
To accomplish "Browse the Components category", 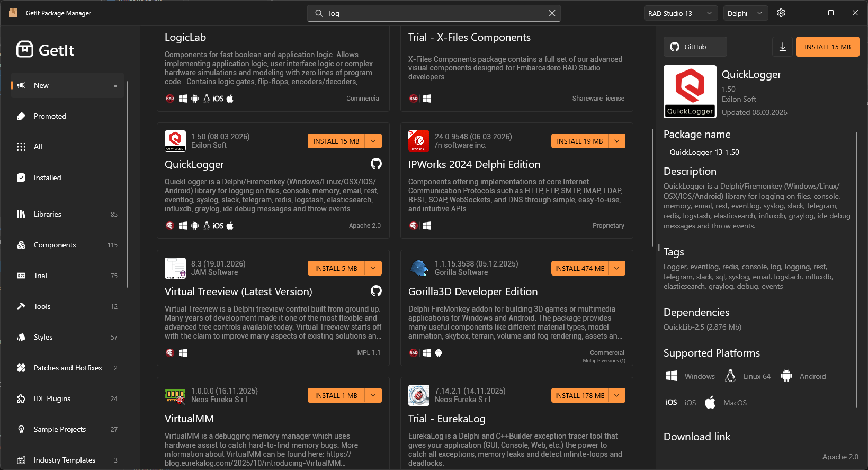I will (67, 245).
